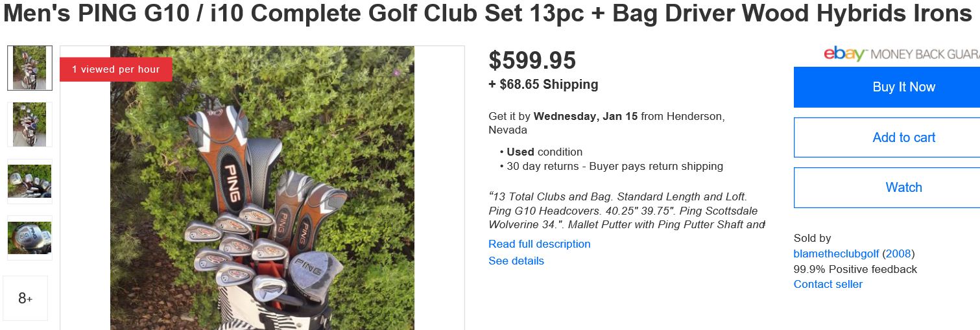View the seller's 2008 feedback score

click(900, 253)
